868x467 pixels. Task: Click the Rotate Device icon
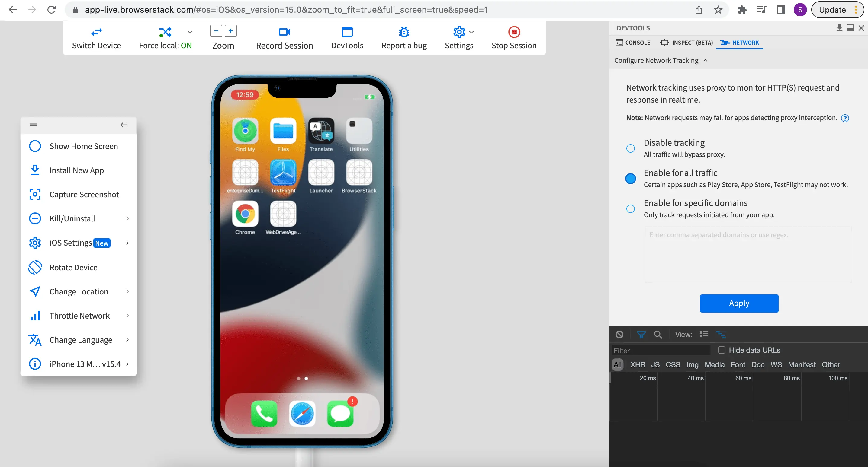(x=35, y=267)
